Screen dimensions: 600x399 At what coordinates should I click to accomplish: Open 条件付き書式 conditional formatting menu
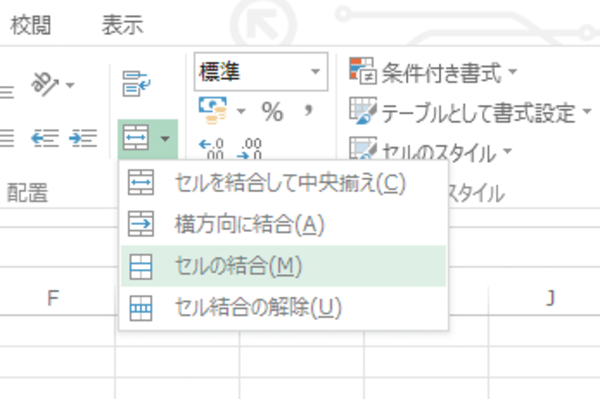[433, 72]
